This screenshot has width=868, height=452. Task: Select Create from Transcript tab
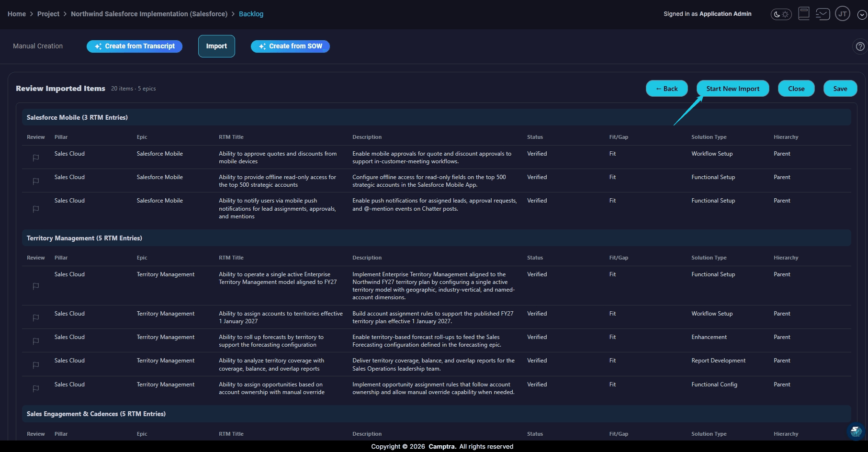135,46
